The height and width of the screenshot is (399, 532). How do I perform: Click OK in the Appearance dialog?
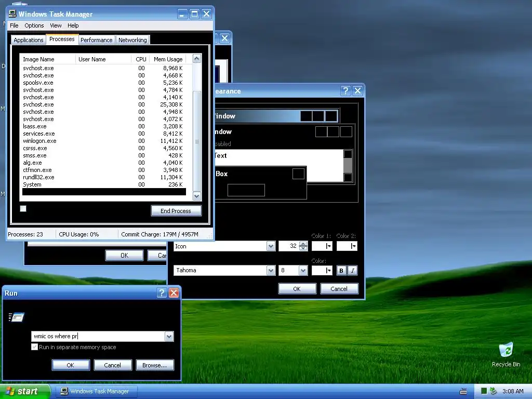297,289
